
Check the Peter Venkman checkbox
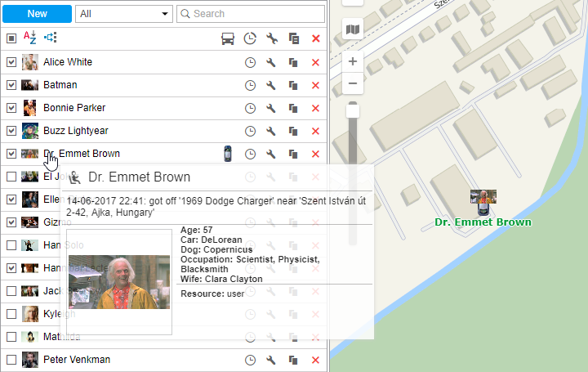coord(11,360)
